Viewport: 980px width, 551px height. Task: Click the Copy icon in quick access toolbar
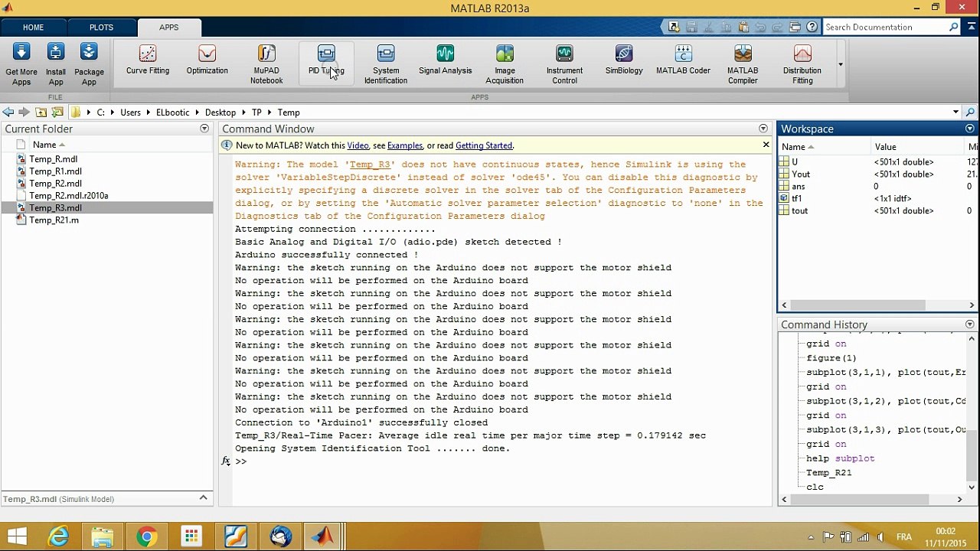(x=726, y=27)
